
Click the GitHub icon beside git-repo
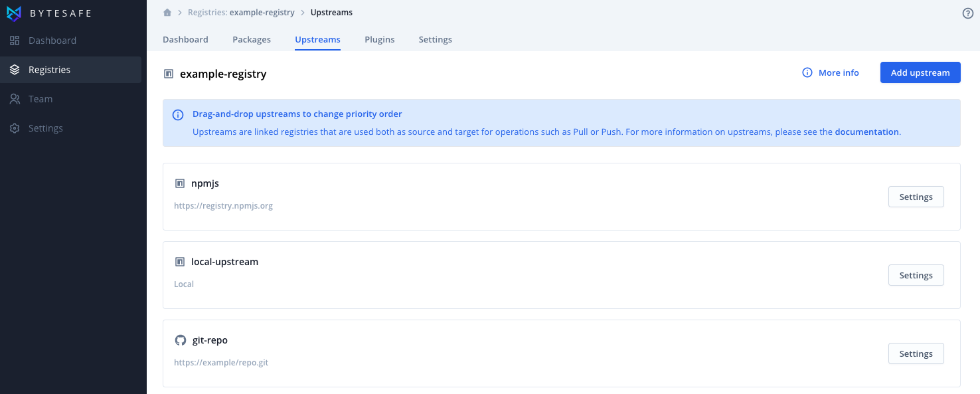pyautogui.click(x=180, y=340)
